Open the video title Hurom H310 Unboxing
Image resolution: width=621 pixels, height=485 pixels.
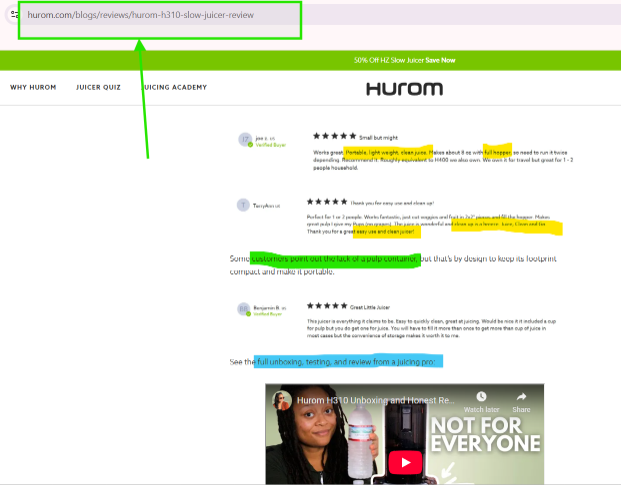375,400
